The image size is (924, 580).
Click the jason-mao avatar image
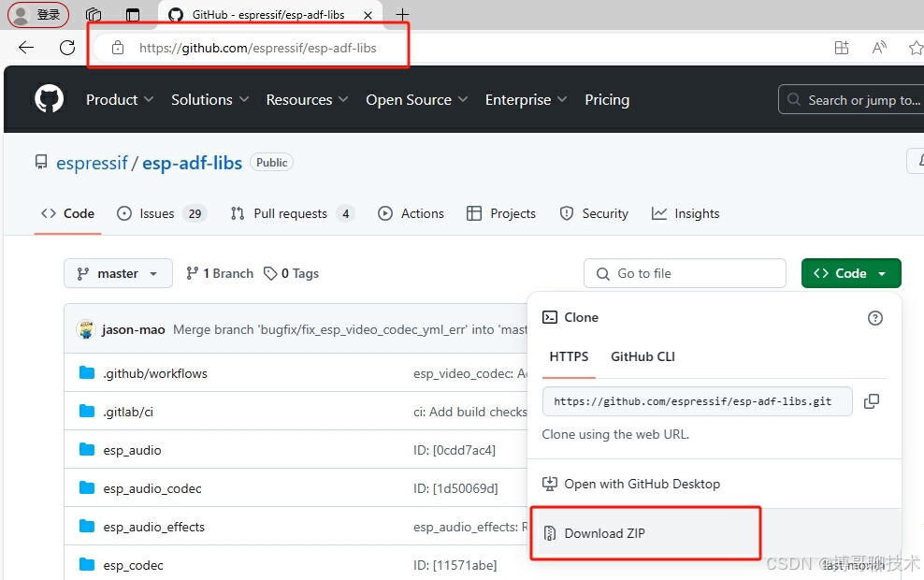click(x=86, y=329)
